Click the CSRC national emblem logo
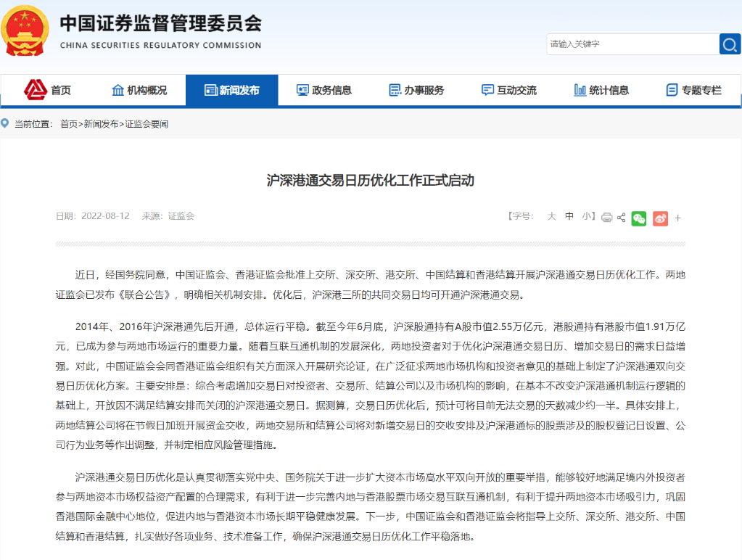The image size is (742, 560). point(25,33)
